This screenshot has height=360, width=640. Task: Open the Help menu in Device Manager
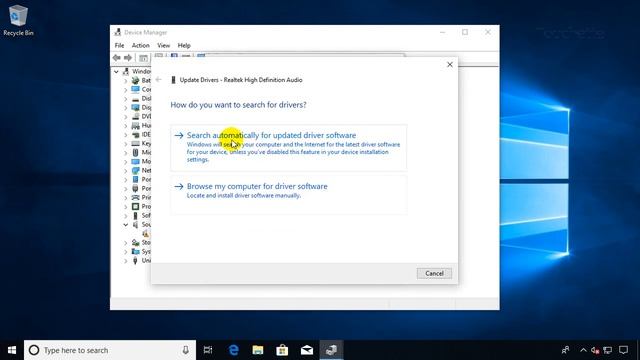tap(184, 45)
